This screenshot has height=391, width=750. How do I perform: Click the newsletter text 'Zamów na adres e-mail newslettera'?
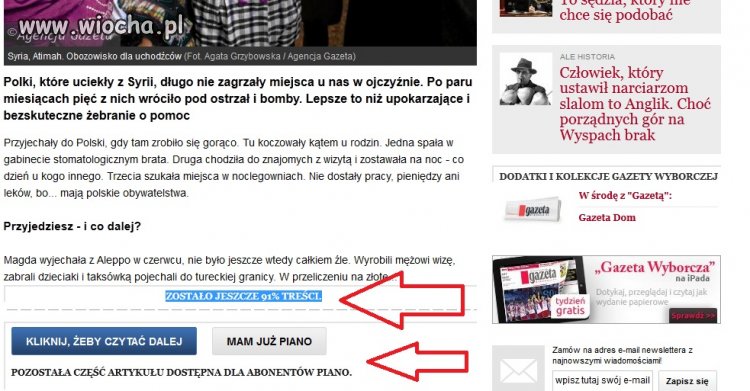coord(623,356)
